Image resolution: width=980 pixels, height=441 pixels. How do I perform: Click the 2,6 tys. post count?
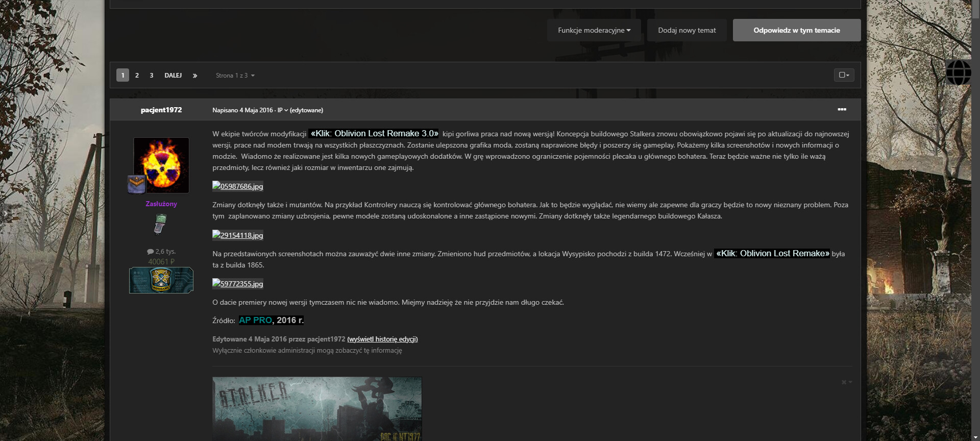click(161, 251)
